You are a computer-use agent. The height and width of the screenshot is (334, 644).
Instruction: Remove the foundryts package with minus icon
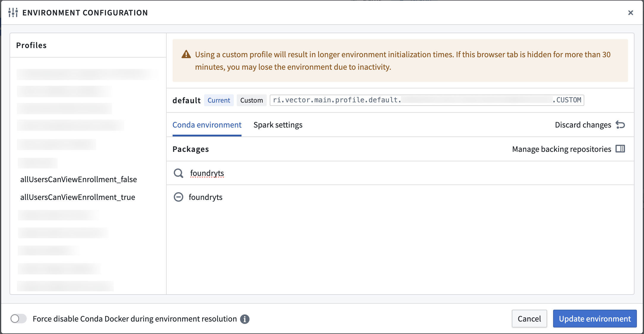tap(179, 197)
